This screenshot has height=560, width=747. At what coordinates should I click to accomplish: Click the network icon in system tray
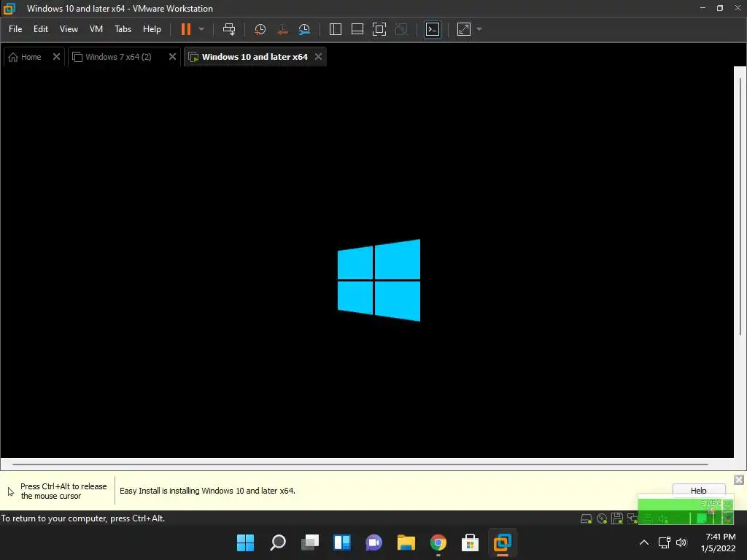click(664, 542)
